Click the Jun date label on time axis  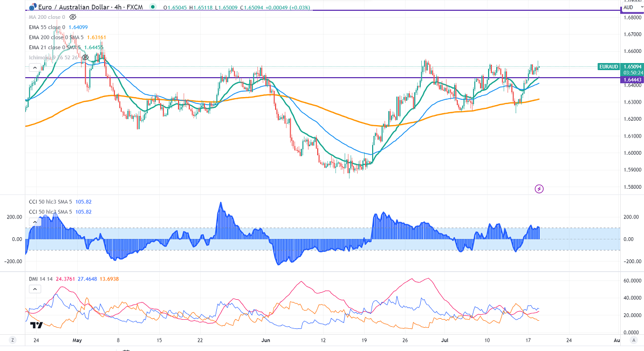[266, 340]
